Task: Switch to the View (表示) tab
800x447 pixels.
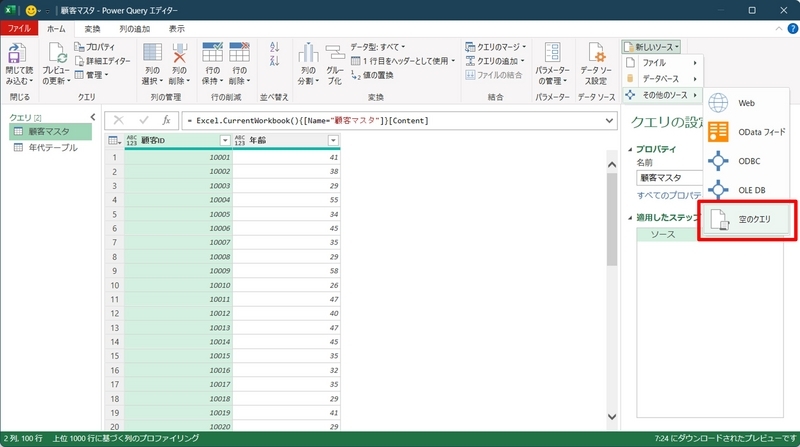Action: click(x=177, y=29)
